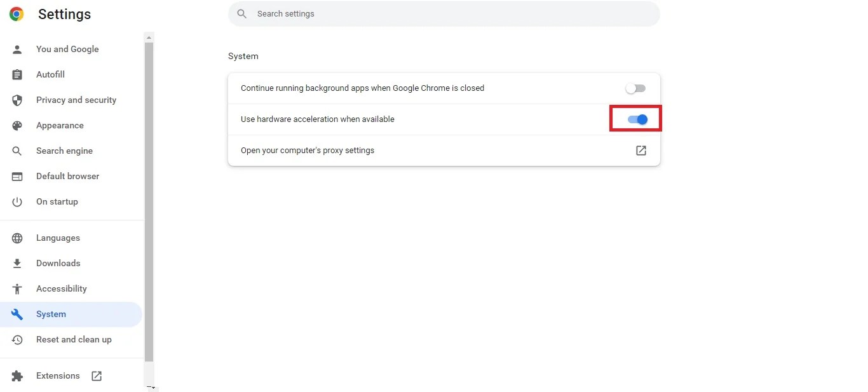Image resolution: width=868 pixels, height=392 pixels.
Task: Enable running background apps when Chrome closes
Action: pyautogui.click(x=635, y=88)
